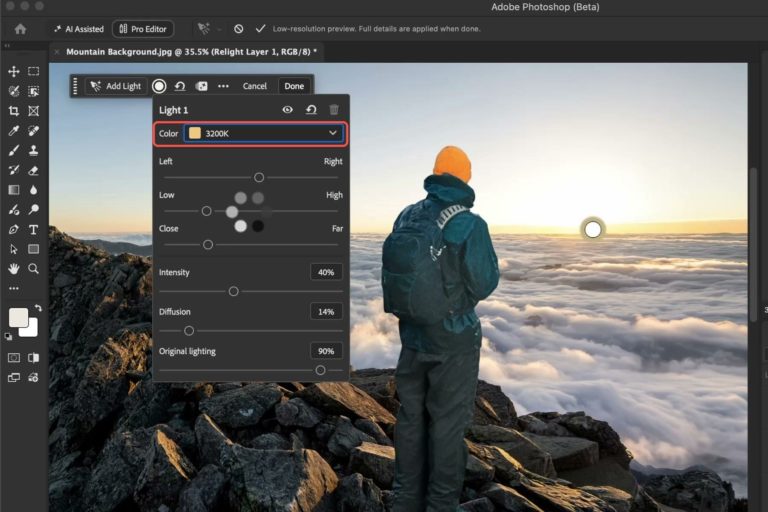Select the Crop tool
The height and width of the screenshot is (512, 768).
point(14,111)
